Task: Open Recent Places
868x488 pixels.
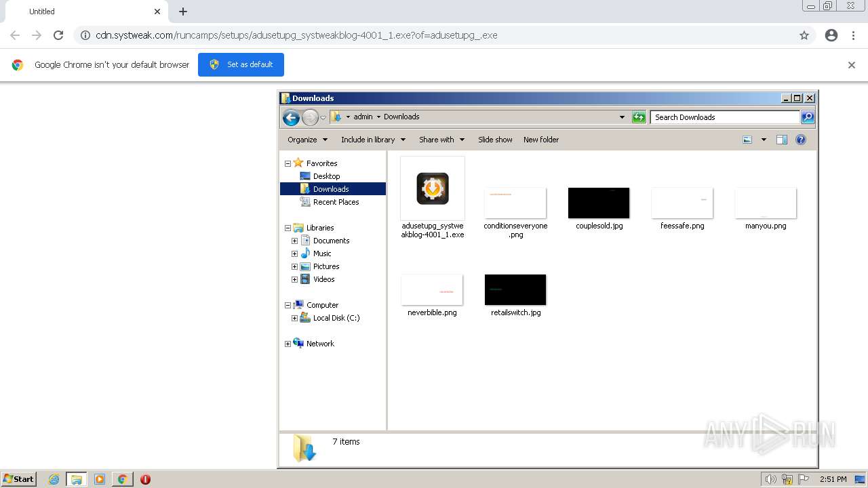Action: point(336,202)
